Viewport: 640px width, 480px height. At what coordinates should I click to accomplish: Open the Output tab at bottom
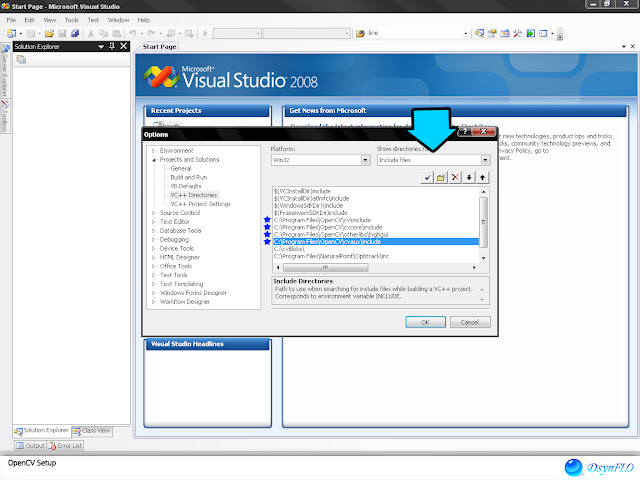pos(31,445)
